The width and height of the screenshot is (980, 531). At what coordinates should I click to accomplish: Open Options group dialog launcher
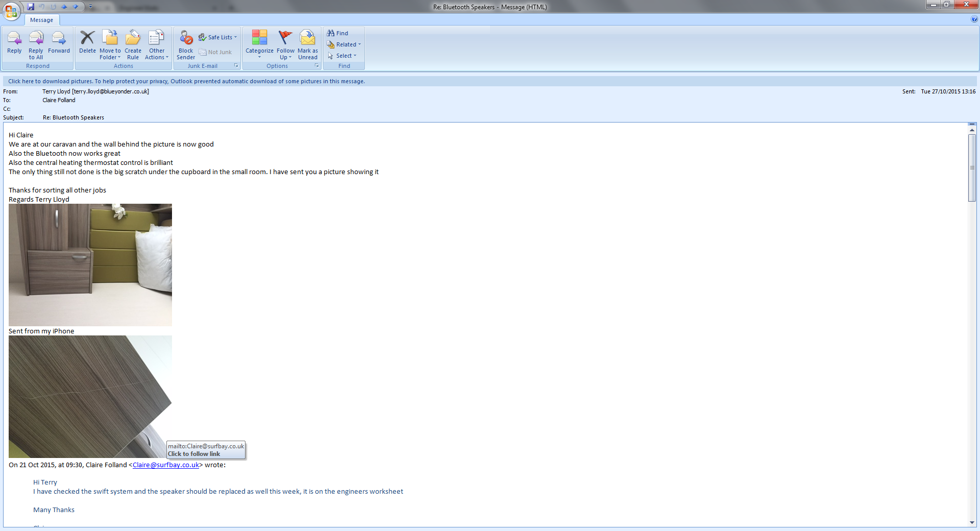click(x=316, y=66)
